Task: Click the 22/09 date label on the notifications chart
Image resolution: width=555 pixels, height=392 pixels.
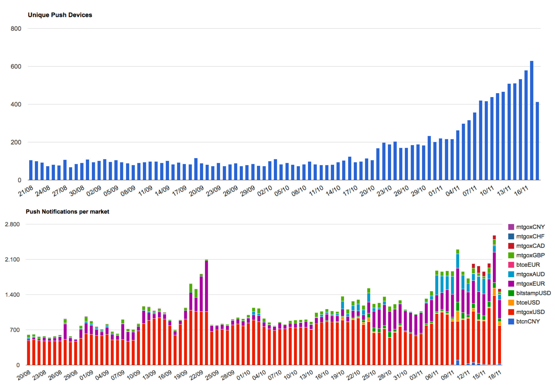Action: point(196,375)
